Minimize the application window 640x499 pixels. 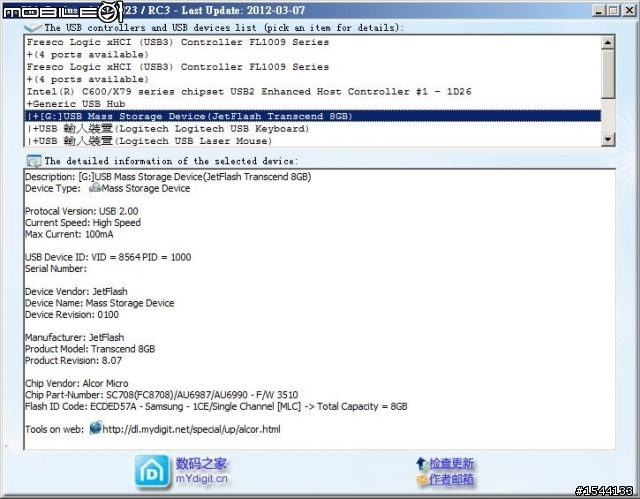[598, 10]
